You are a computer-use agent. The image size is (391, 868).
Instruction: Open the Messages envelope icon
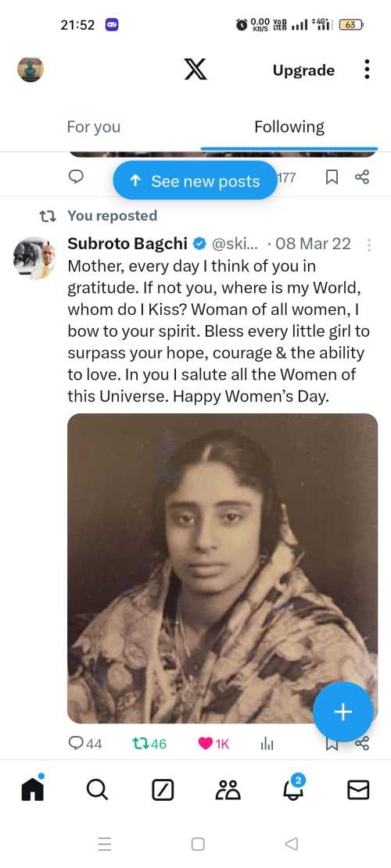coord(358,790)
